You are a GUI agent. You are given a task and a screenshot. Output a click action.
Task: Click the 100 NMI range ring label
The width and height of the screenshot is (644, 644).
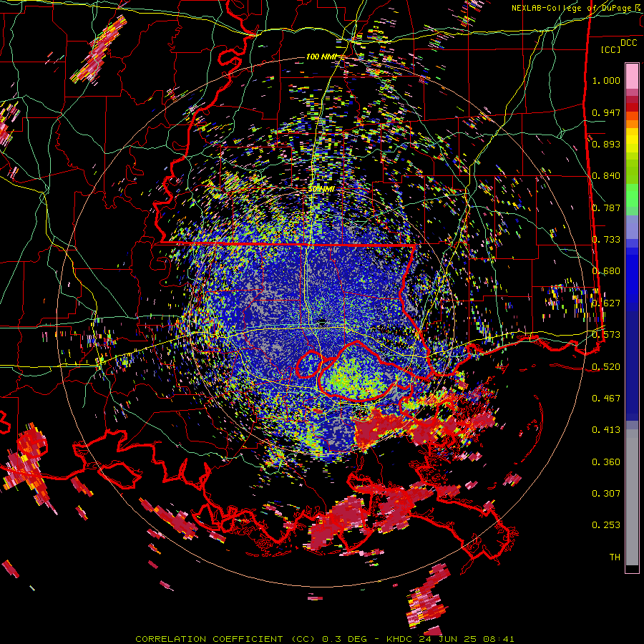click(321, 57)
